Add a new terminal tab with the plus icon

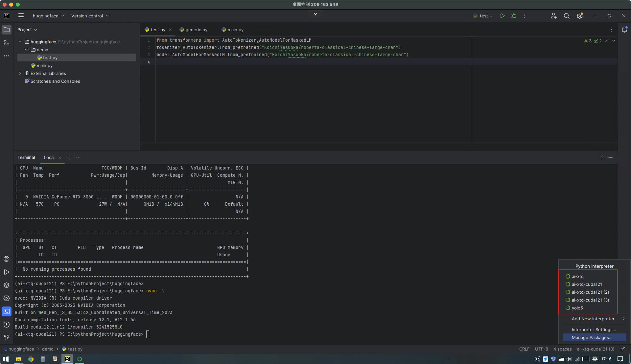[x=69, y=157]
